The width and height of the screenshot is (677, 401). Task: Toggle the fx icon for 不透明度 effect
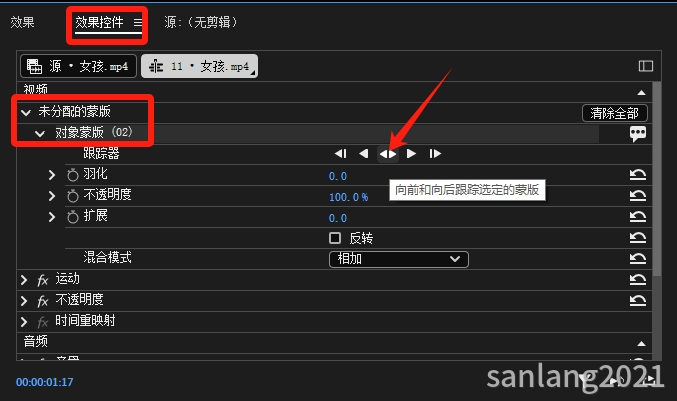(42, 301)
